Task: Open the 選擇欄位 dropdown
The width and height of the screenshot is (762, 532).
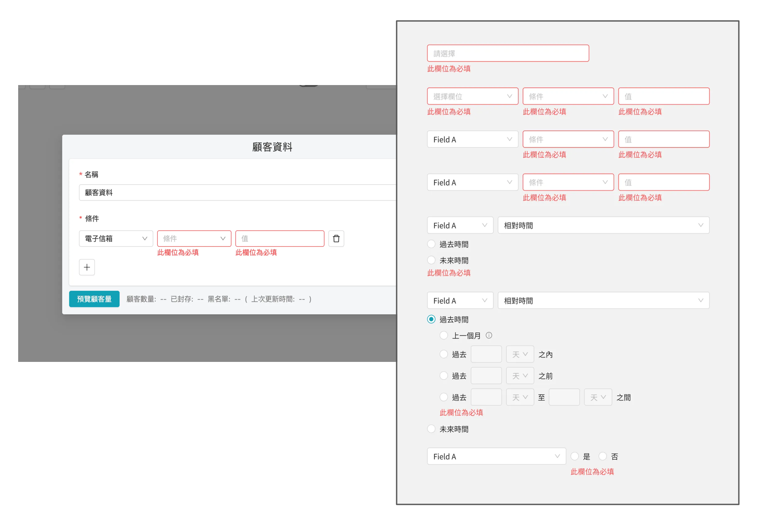Action: coord(472,96)
